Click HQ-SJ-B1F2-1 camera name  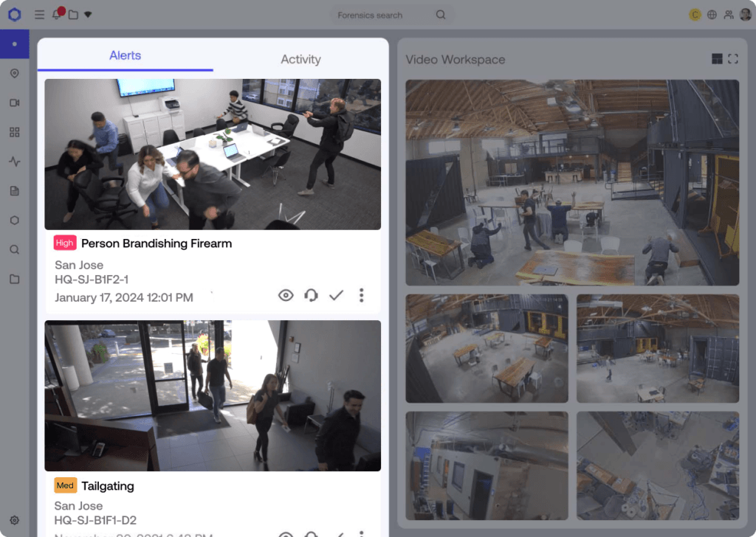coord(91,280)
